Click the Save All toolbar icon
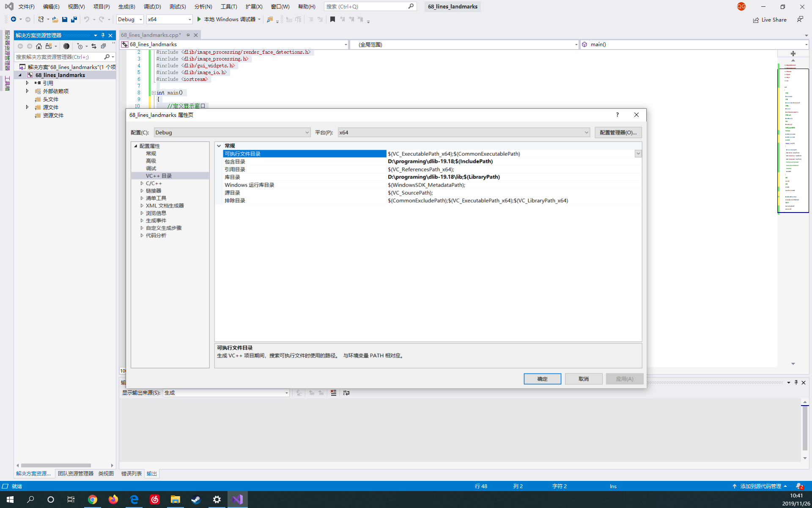Viewport: 812px width, 508px height. pyautogui.click(x=74, y=19)
